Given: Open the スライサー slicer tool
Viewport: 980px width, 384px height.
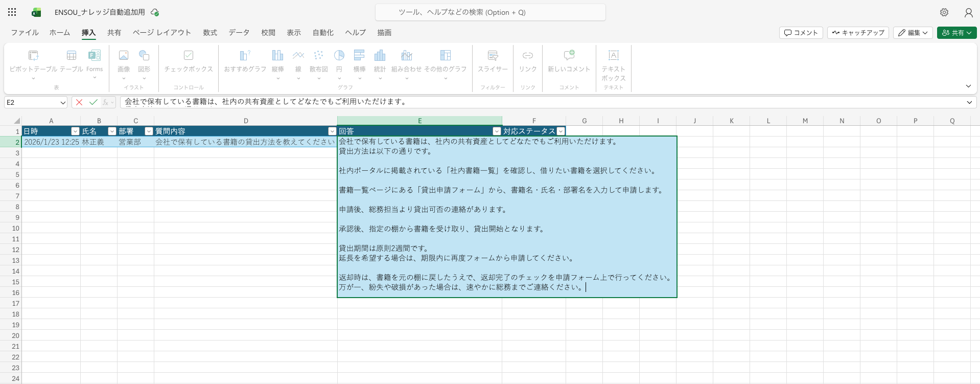Looking at the screenshot, I should point(493,56).
